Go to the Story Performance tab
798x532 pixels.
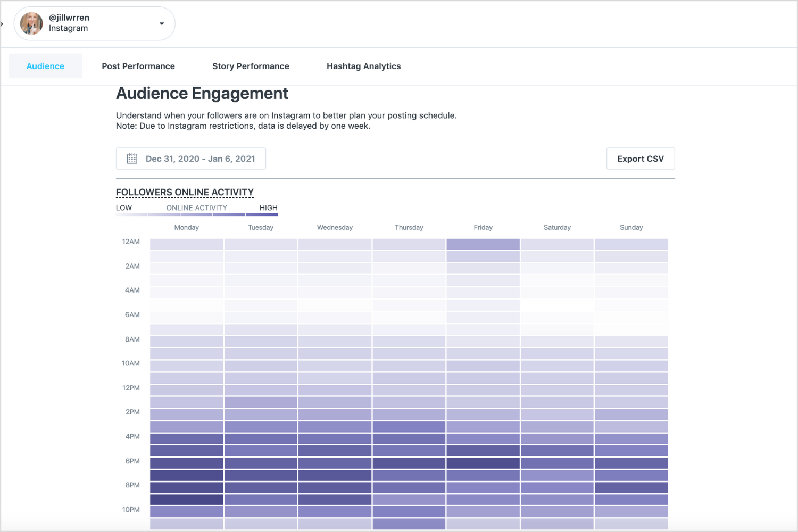coord(251,66)
